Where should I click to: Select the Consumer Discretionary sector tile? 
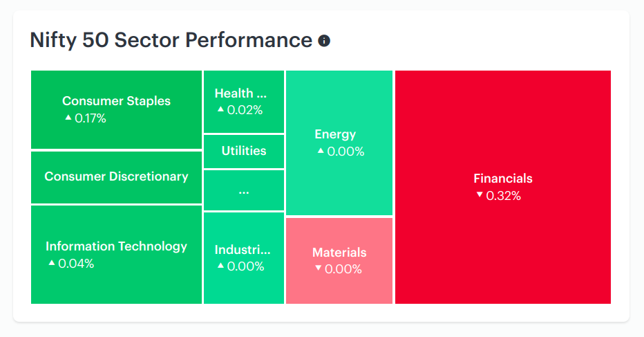click(116, 178)
